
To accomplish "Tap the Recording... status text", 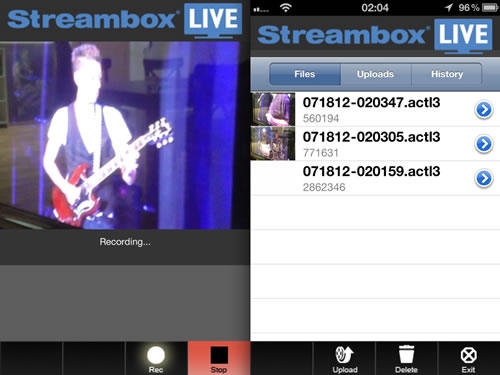I will [125, 242].
